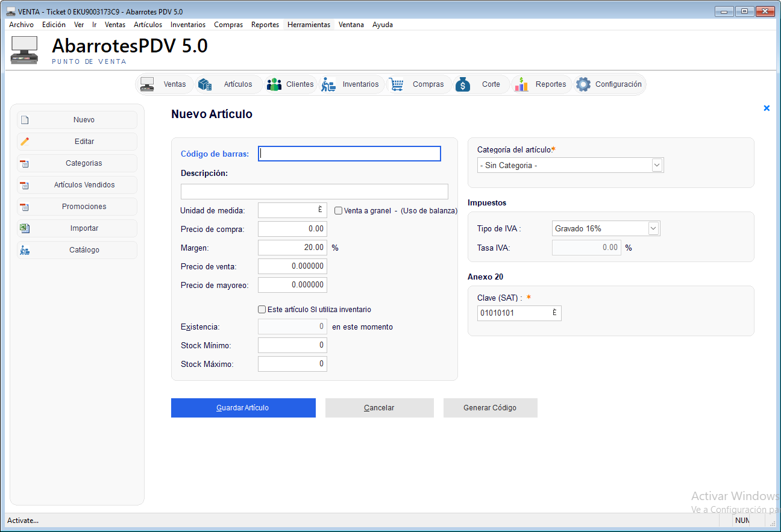Click the Generar Código button
The height and width of the screenshot is (532, 781).
click(491, 408)
